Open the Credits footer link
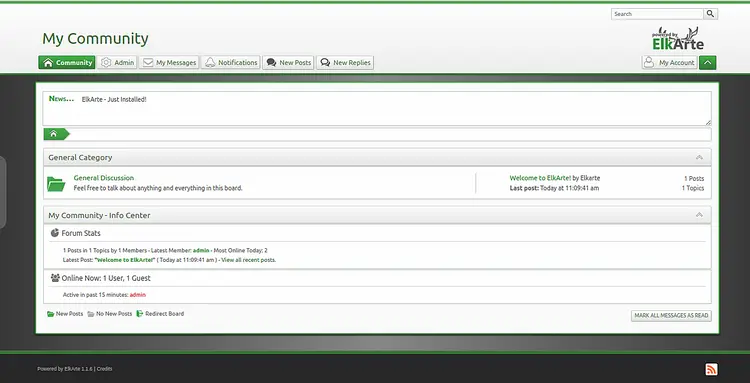750x383 pixels. [x=105, y=369]
